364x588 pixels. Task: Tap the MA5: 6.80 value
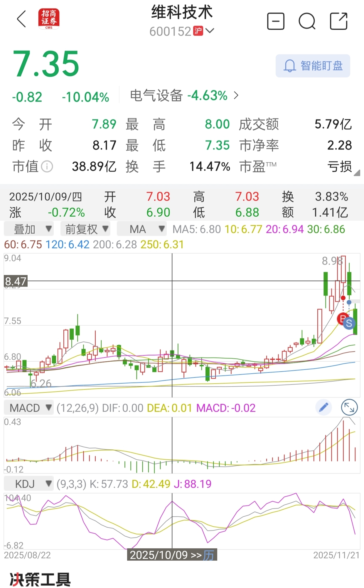tap(196, 229)
